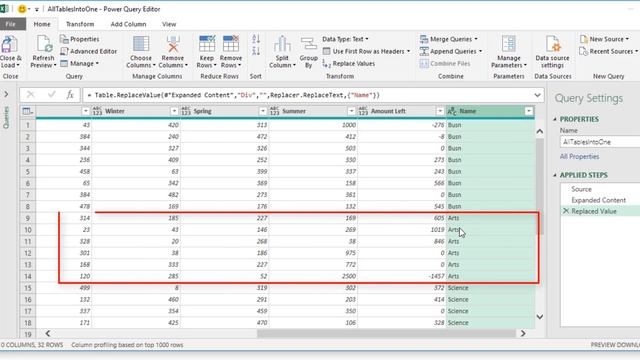The height and width of the screenshot is (360, 640).
Task: Click the -1457 cell in row 14
Action: pyautogui.click(x=401, y=276)
